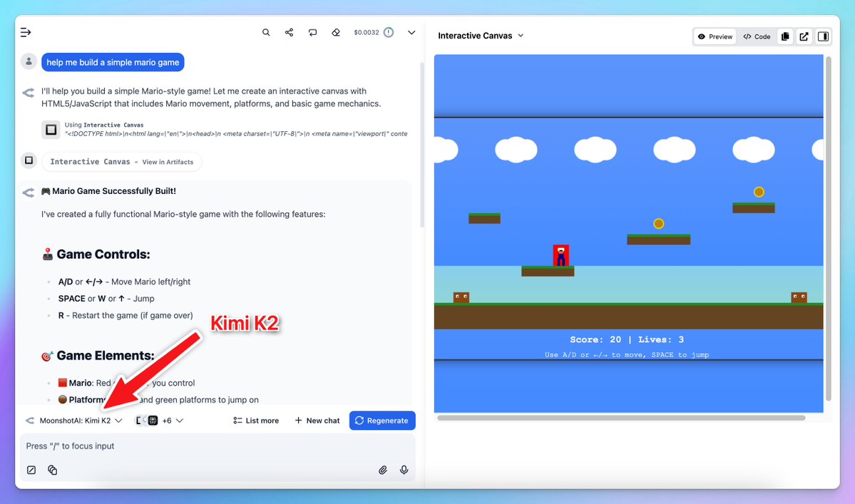The width and height of the screenshot is (855, 504).
Task: Clear chat using eraser icon
Action: point(336,33)
